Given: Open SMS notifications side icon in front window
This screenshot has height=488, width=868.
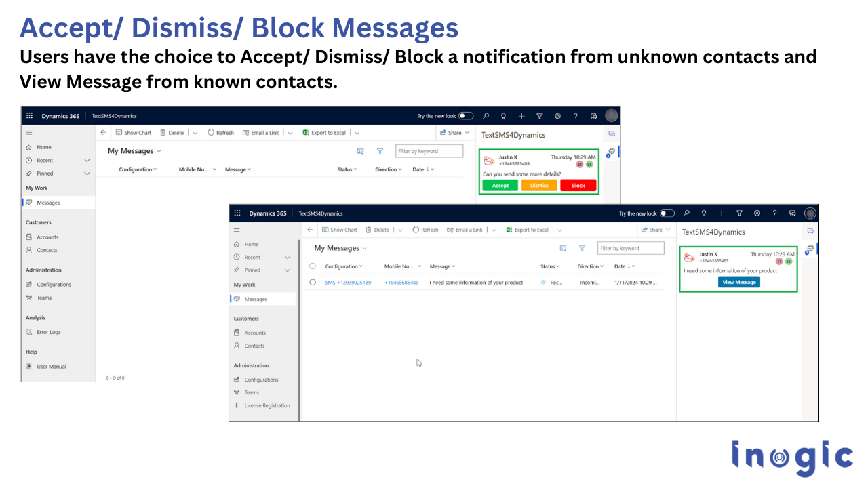Looking at the screenshot, I should (x=810, y=249).
